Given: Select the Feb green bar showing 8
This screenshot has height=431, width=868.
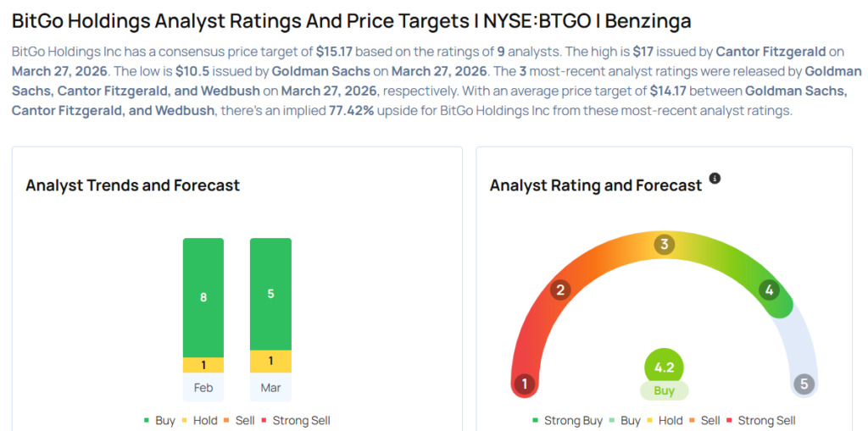Looking at the screenshot, I should point(203,297).
